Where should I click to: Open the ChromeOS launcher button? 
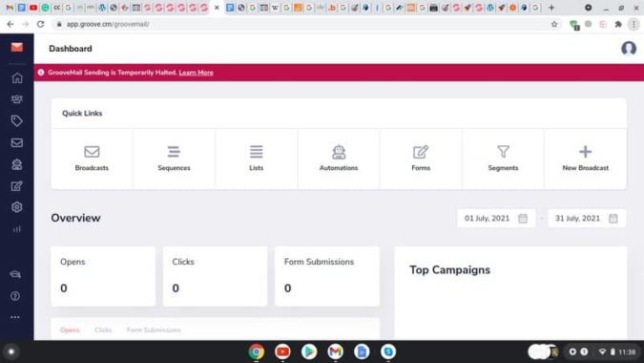pos(11,352)
